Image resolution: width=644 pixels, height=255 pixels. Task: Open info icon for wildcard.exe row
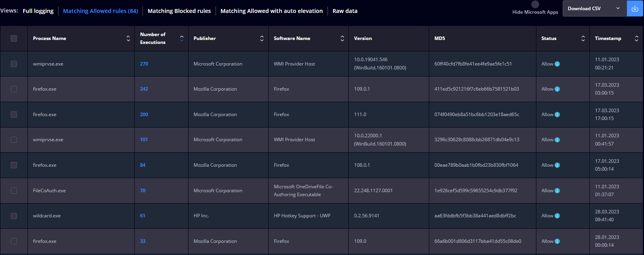(557, 216)
